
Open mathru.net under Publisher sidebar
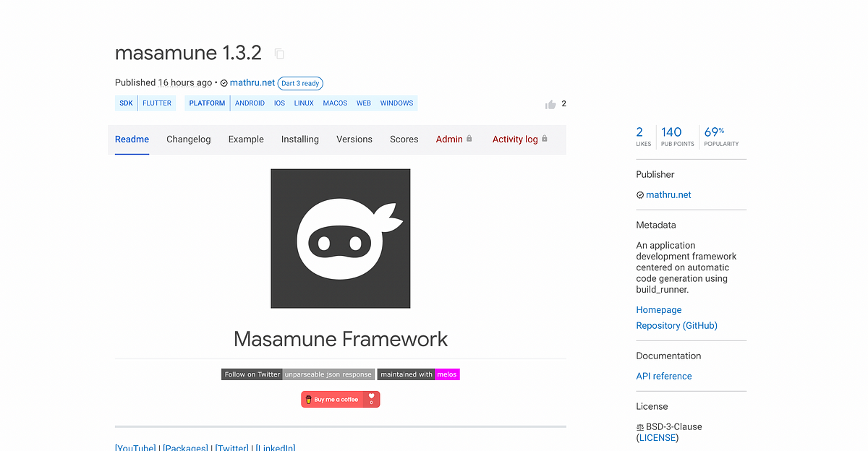(x=668, y=195)
